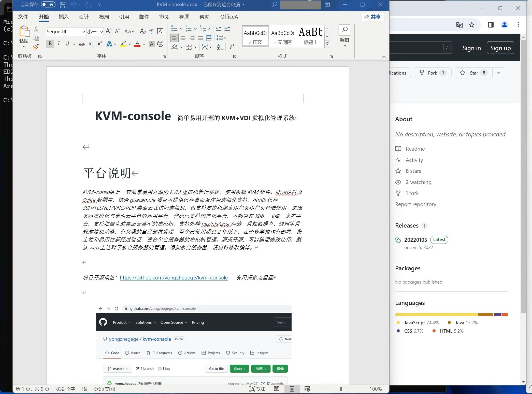The image size is (532, 394).
Task: Open the Star list dropdown on GitHub
Action: [x=499, y=73]
